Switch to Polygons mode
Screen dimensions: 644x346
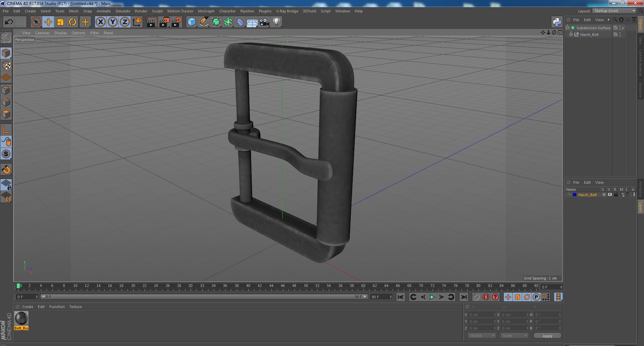(x=6, y=114)
